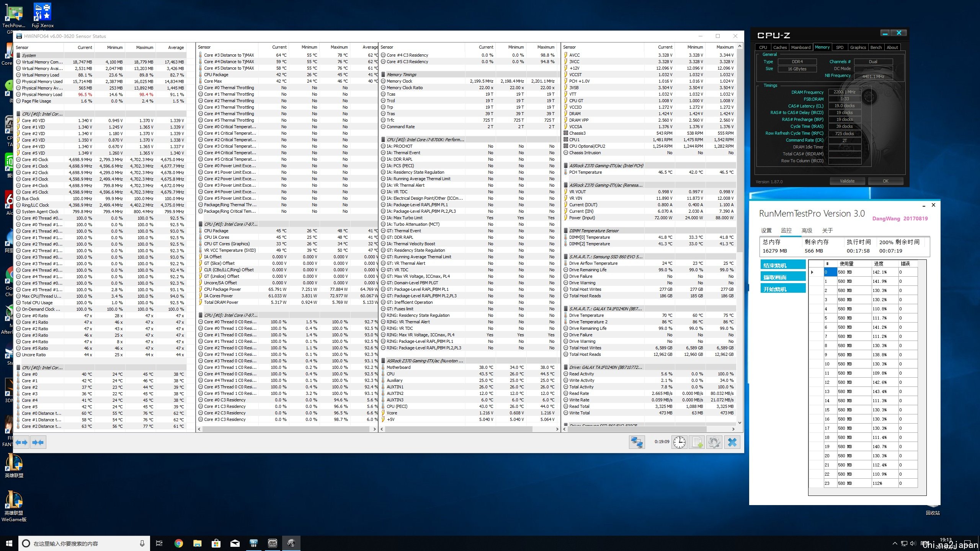Open Bench tab in CPU-Z
Screen dimensions: 980x551
pos(876,47)
